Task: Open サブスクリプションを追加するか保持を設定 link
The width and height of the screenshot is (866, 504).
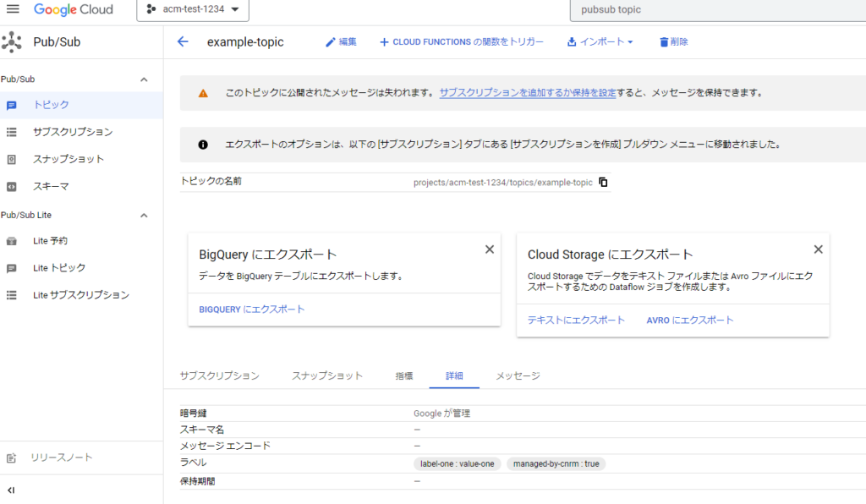Action: 528,93
